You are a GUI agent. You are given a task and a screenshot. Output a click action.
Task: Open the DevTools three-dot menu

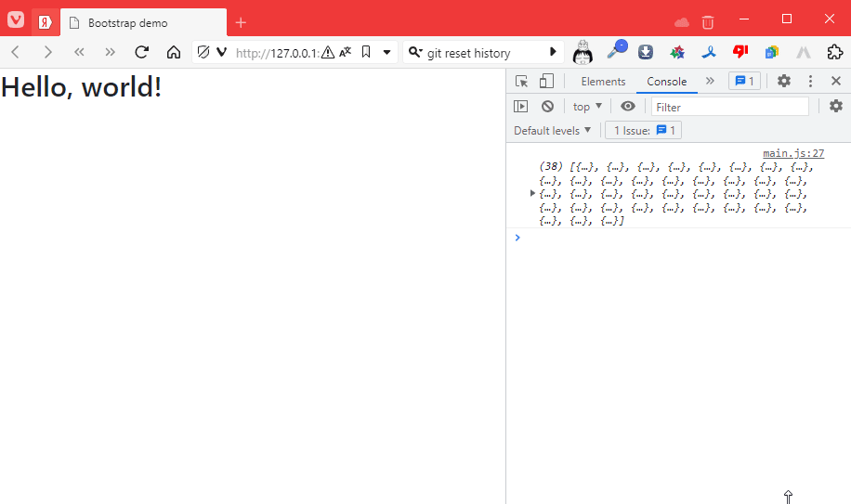[x=810, y=82]
